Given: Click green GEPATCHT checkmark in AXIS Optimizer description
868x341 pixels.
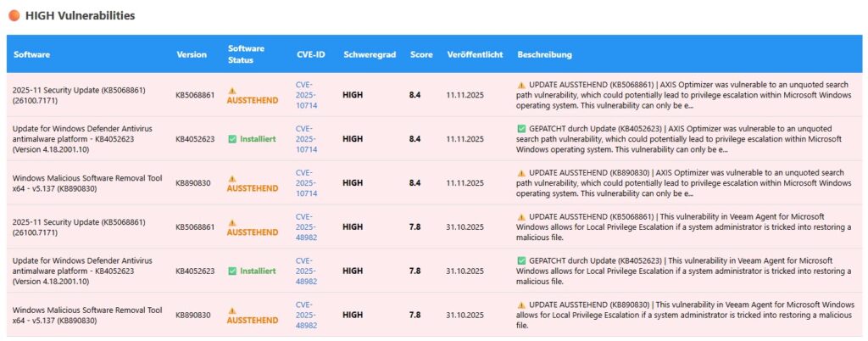Looking at the screenshot, I should click(x=521, y=128).
